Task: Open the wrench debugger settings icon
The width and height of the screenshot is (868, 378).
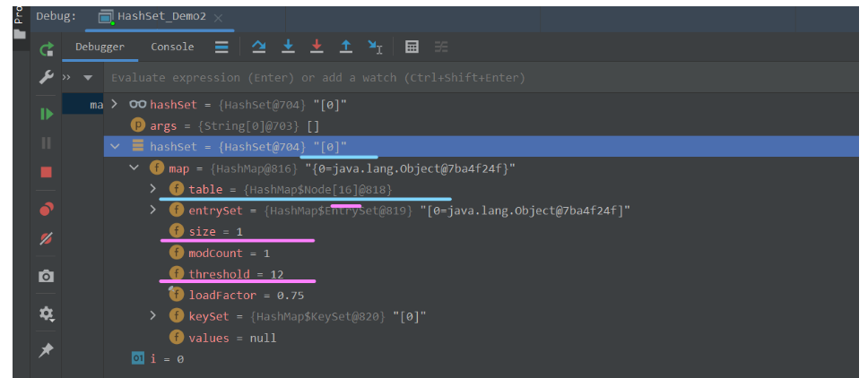Action: [47, 77]
